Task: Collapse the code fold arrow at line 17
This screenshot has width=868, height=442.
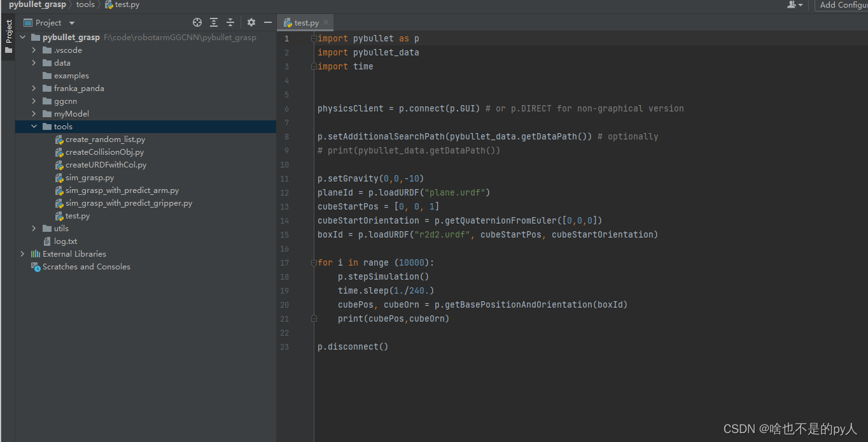Action: pos(312,262)
